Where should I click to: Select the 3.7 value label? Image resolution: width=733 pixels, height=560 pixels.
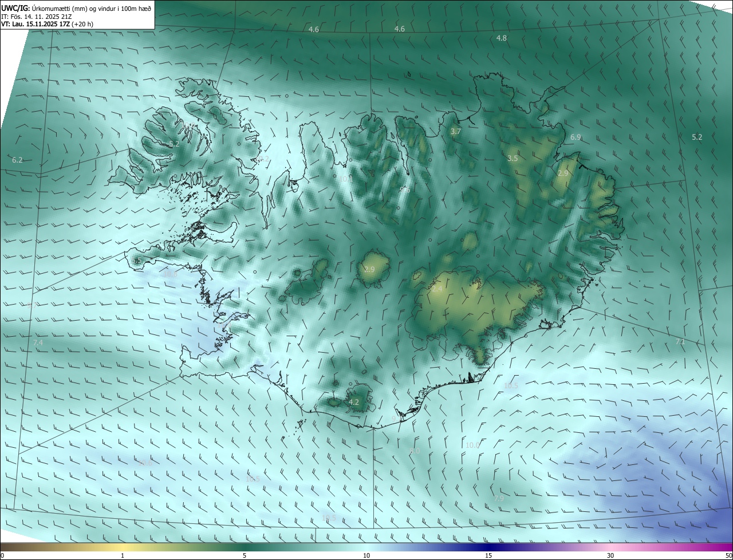[455, 132]
